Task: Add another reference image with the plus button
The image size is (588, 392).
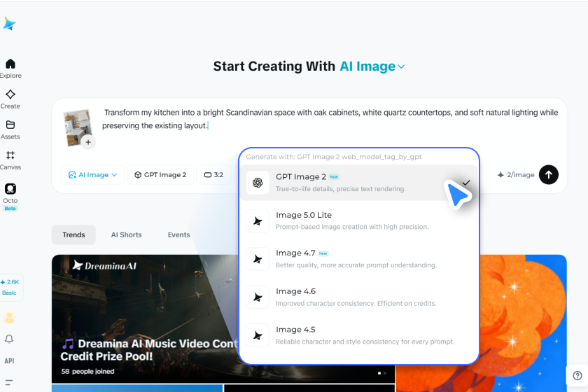Action: [88, 142]
